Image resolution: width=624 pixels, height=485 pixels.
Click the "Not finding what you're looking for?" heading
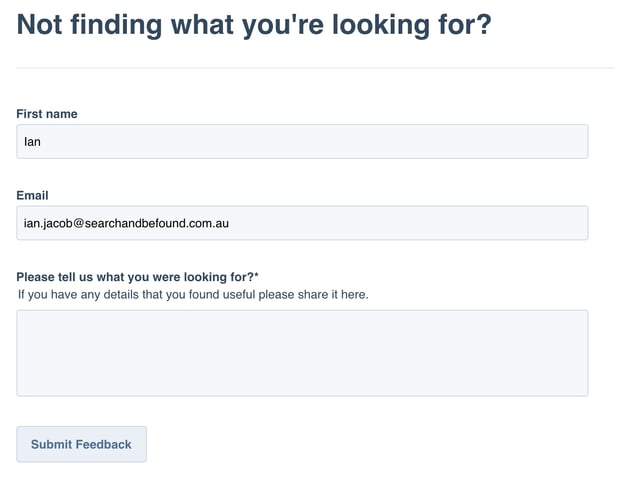(x=254, y=26)
